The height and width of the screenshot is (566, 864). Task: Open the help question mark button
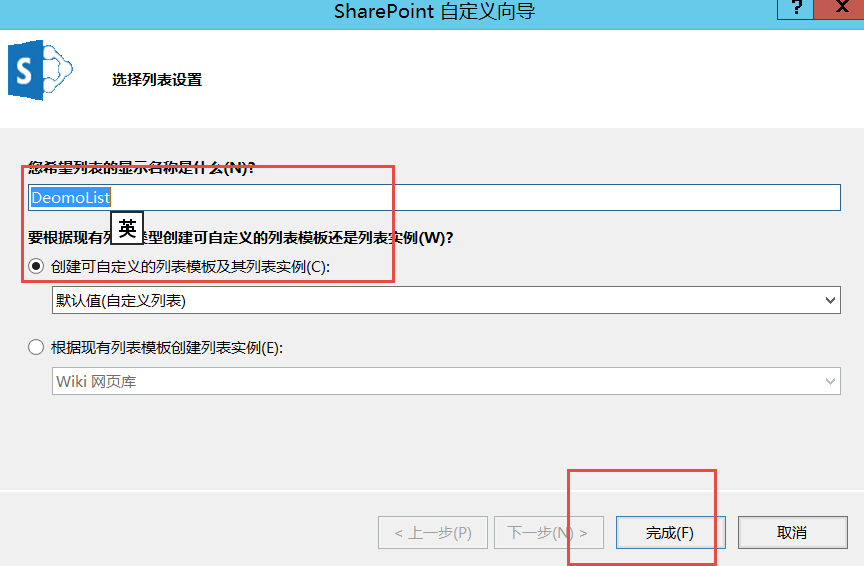[x=795, y=9]
